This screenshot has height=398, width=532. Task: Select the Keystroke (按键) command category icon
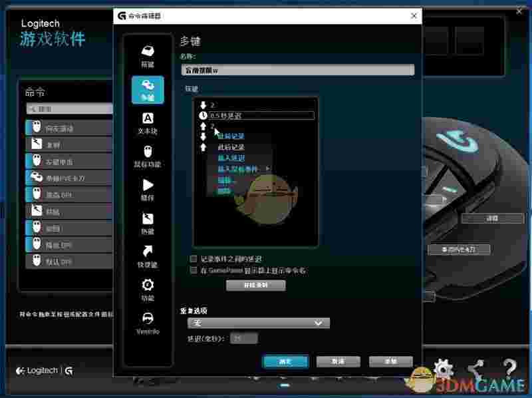[148, 56]
